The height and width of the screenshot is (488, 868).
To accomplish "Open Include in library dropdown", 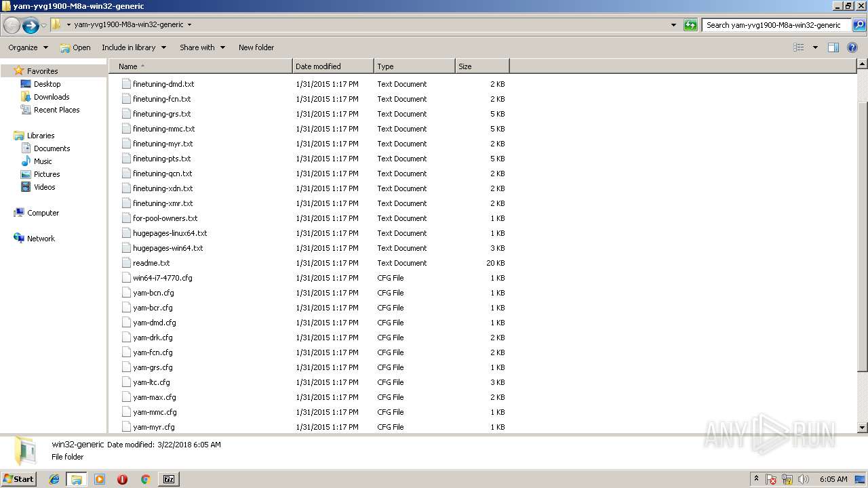I will pos(134,47).
